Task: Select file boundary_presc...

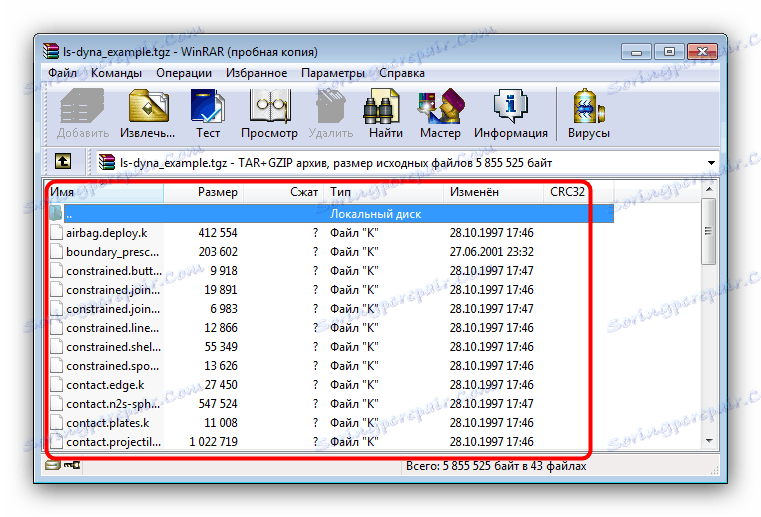Action: (113, 252)
